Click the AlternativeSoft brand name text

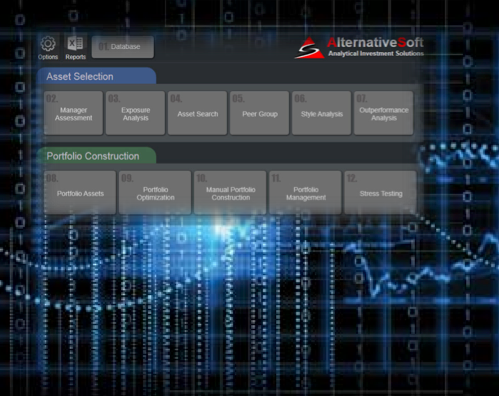tap(375, 43)
